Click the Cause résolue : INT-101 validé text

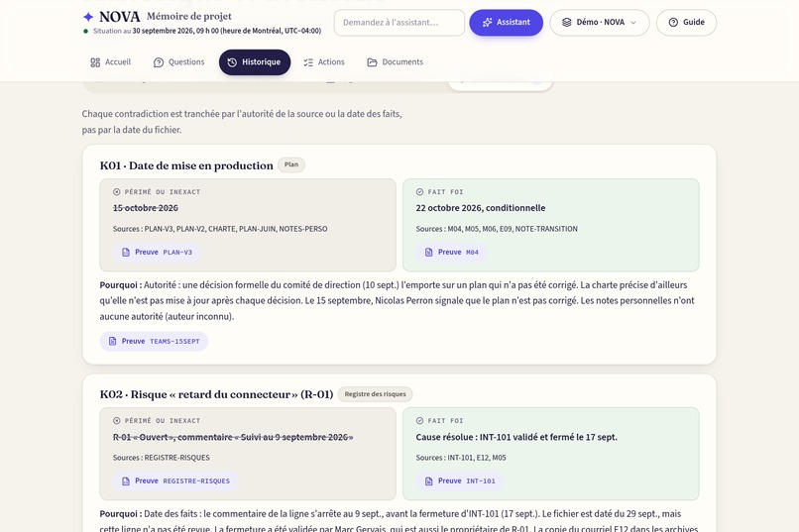click(516, 437)
